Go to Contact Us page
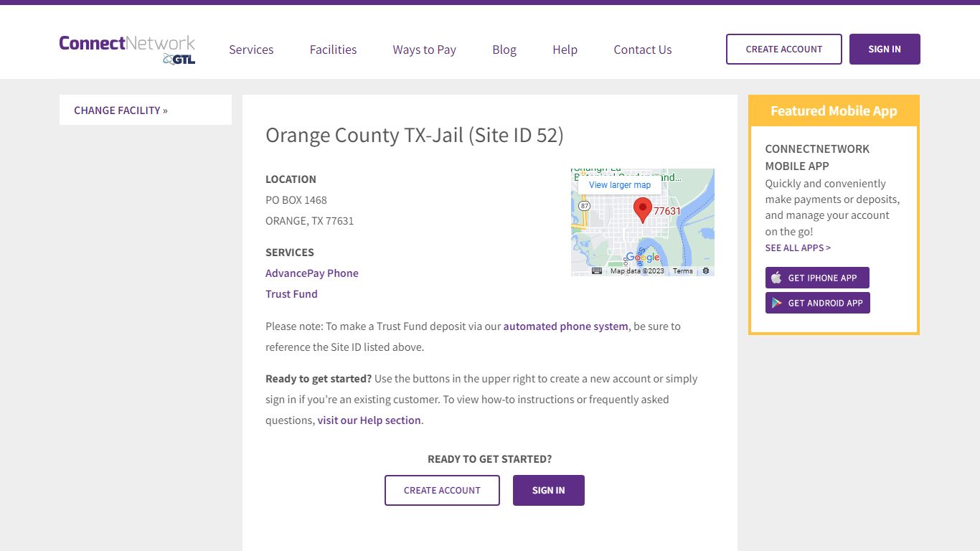Image resolution: width=980 pixels, height=551 pixels. [x=643, y=50]
